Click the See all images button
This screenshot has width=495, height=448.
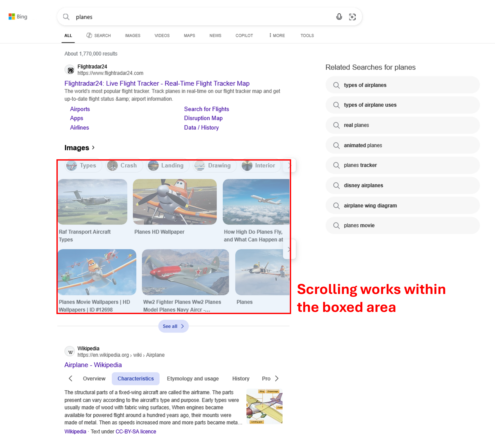[173, 326]
